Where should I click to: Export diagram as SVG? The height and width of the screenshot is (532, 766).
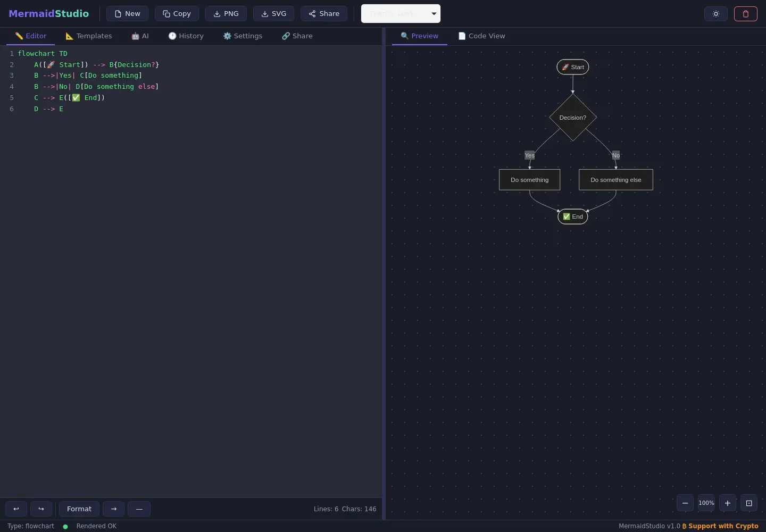(273, 14)
